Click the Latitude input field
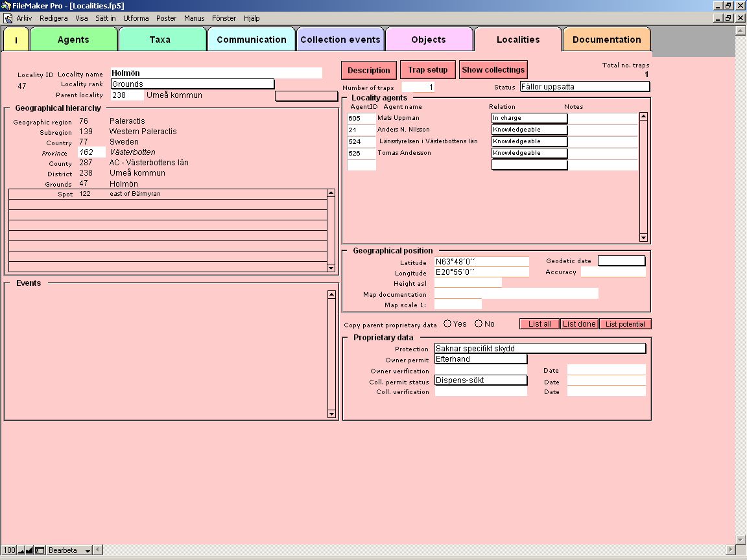 (481, 262)
